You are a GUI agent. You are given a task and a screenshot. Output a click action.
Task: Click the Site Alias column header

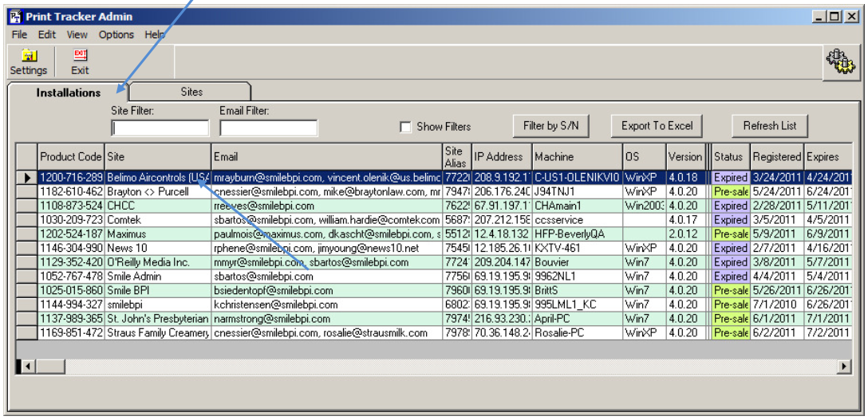coord(457,157)
